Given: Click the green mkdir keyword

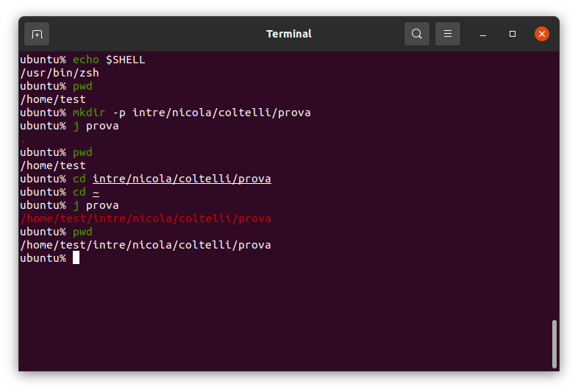Looking at the screenshot, I should tap(89, 113).
